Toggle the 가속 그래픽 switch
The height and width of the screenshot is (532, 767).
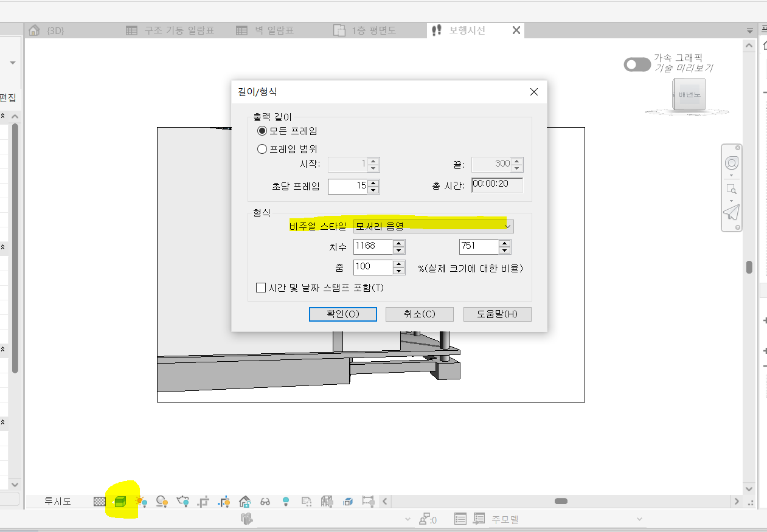click(637, 64)
